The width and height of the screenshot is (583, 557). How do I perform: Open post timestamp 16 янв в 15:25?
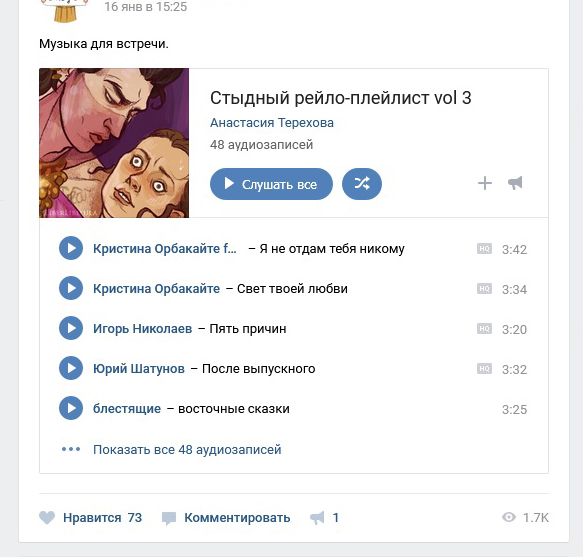point(145,7)
